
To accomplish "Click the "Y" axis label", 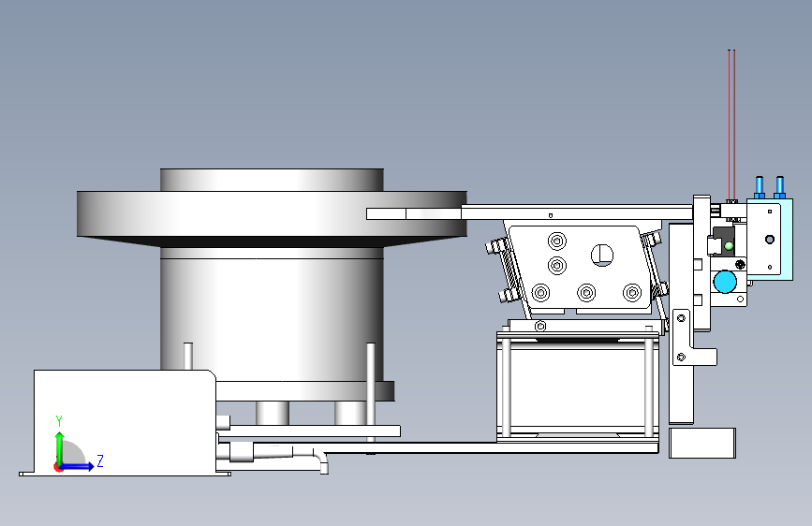I will coord(59,420).
